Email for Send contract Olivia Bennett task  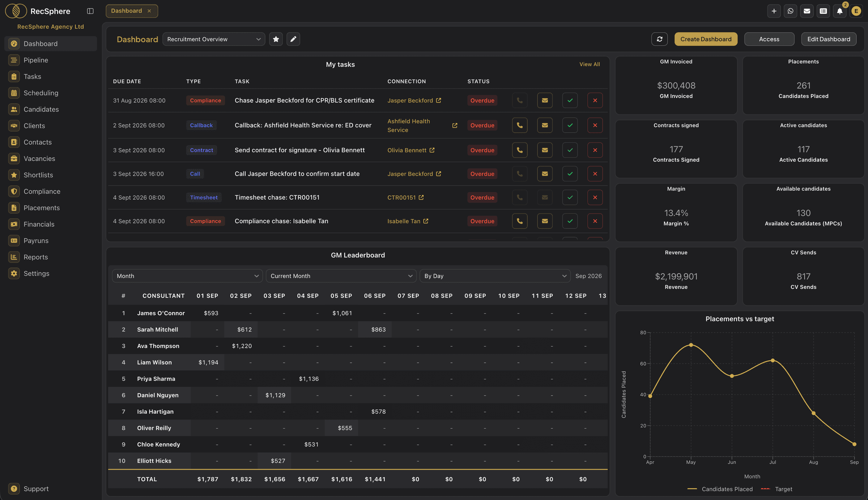545,150
